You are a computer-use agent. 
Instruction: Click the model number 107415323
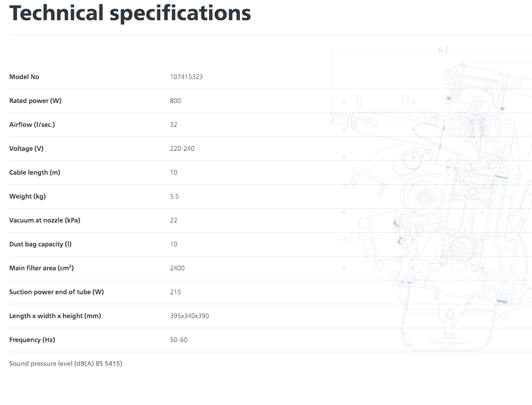tap(186, 77)
